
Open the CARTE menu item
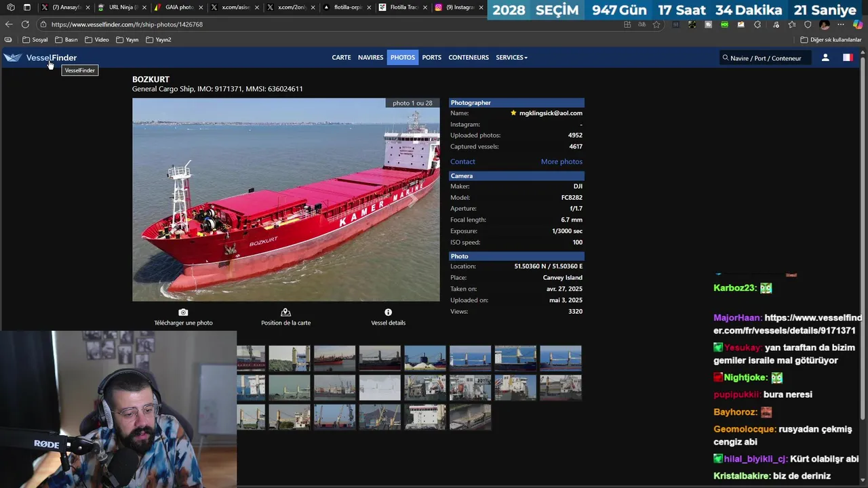tap(341, 58)
